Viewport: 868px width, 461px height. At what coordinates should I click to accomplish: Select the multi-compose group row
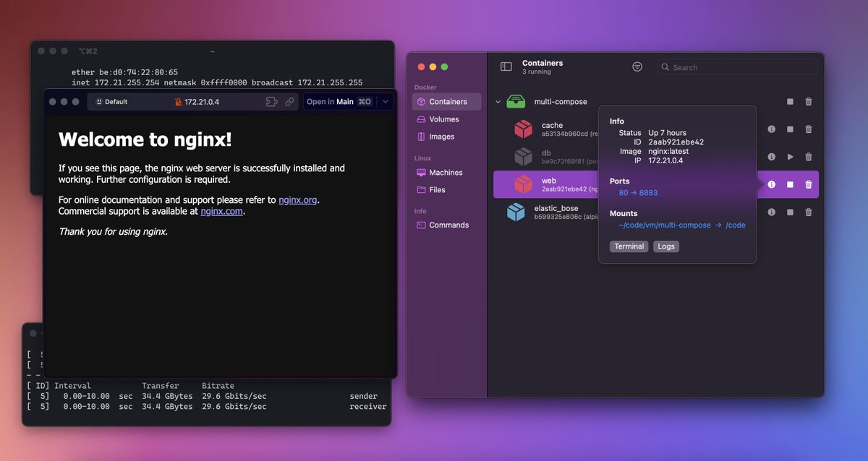pyautogui.click(x=655, y=102)
